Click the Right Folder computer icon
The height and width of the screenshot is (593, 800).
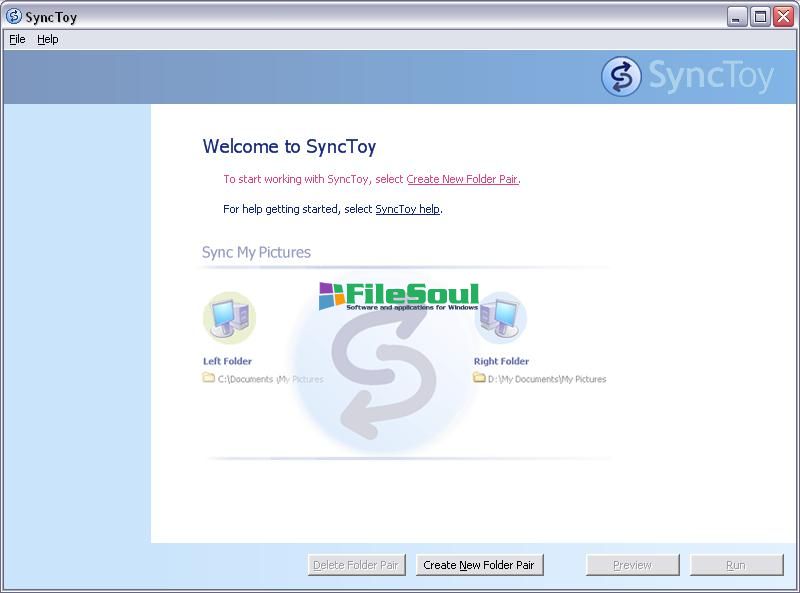[501, 320]
